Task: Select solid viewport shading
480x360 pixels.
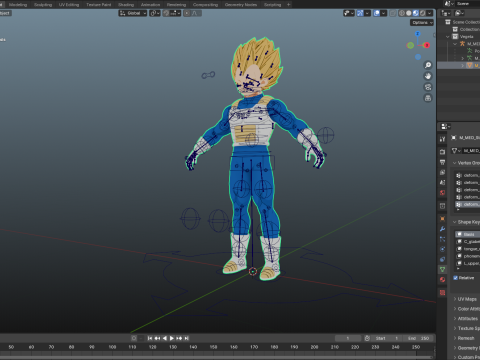Action: pos(409,13)
